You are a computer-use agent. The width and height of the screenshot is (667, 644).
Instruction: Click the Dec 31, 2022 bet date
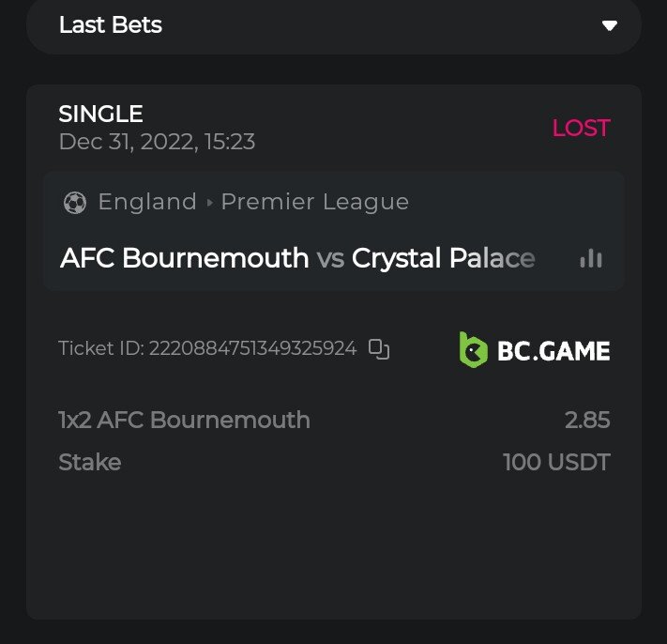(x=157, y=142)
